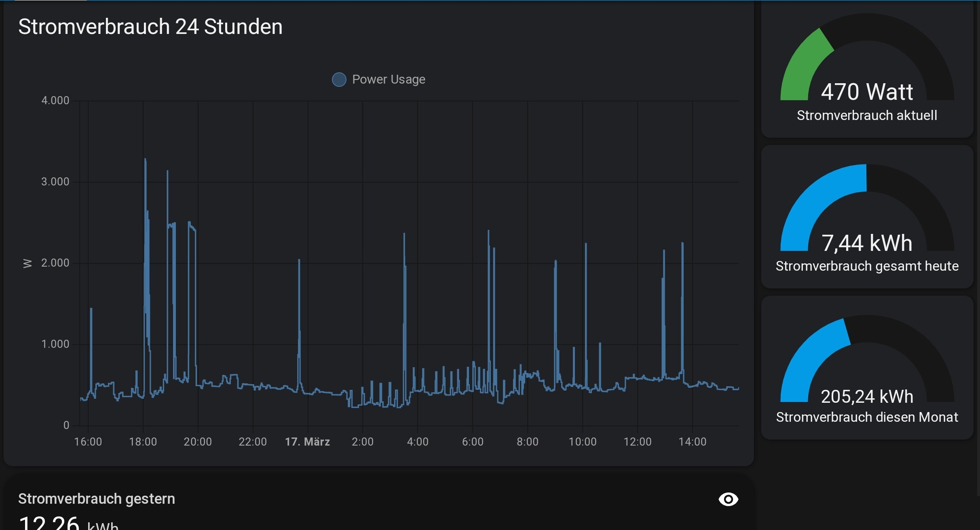
Task: Click the 16:00 x-axis time label
Action: pyautogui.click(x=88, y=442)
